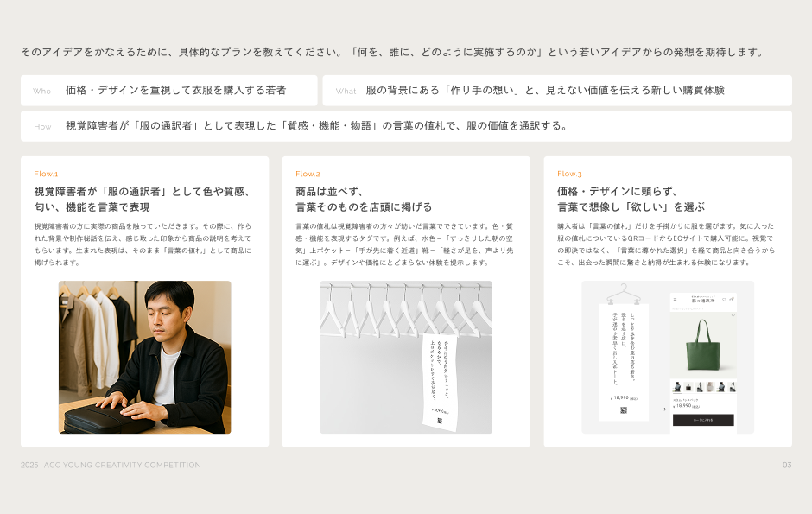Click the heading "商品は並べず、"

pyautogui.click(x=329, y=192)
